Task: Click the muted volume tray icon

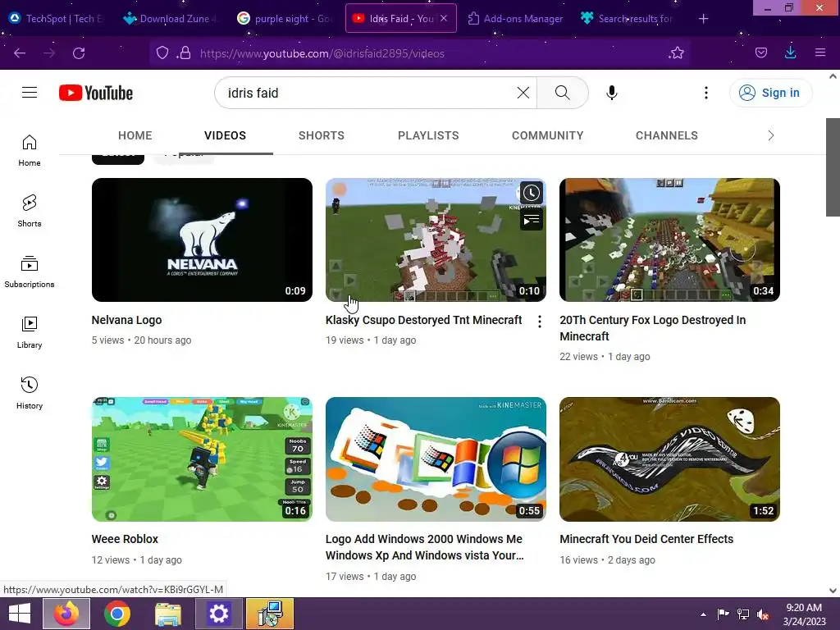Action: pos(763,614)
